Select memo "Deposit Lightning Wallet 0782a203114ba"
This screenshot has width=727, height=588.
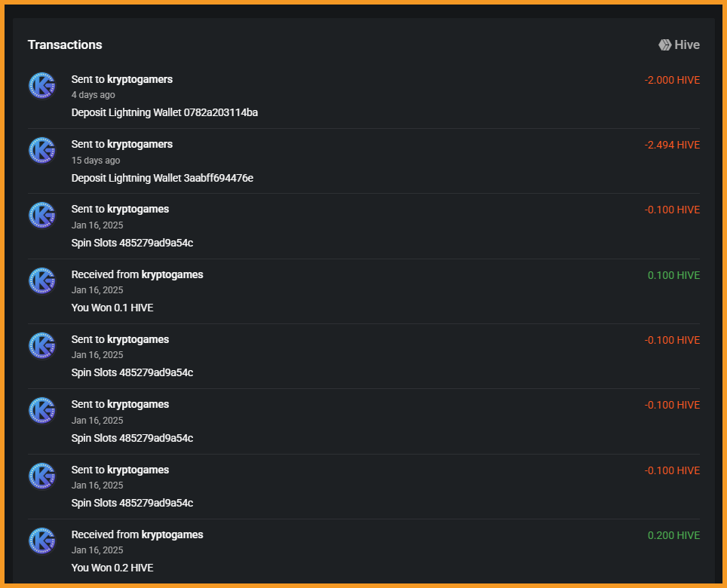click(164, 112)
